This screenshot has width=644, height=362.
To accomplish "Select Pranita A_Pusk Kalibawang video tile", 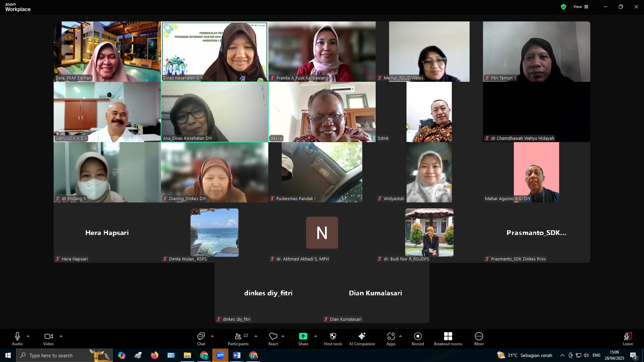I will [322, 52].
